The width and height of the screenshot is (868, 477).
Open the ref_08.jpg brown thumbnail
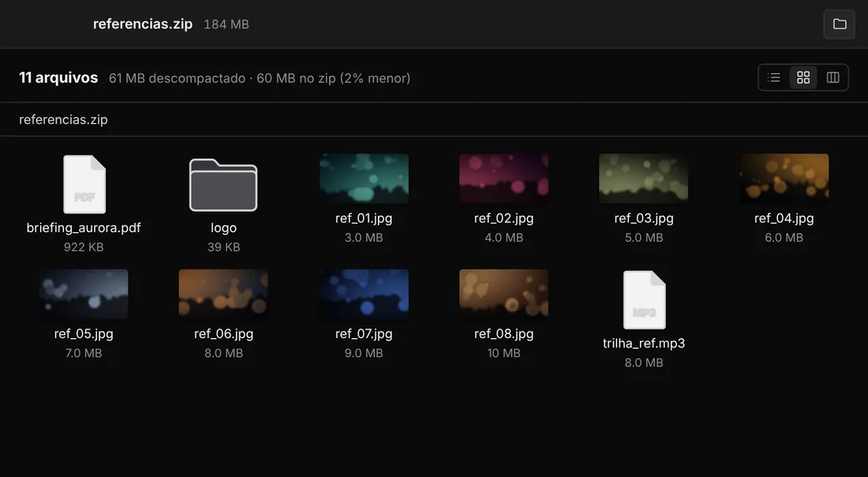click(503, 295)
